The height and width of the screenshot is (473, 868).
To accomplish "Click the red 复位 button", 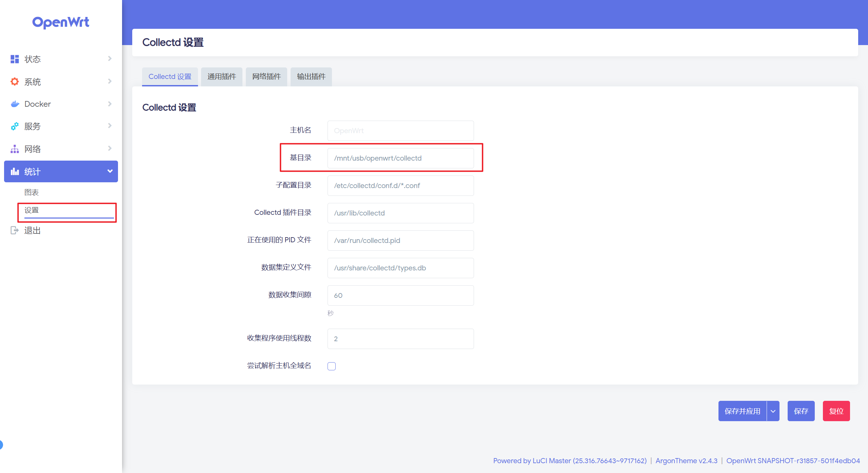I will (836, 411).
